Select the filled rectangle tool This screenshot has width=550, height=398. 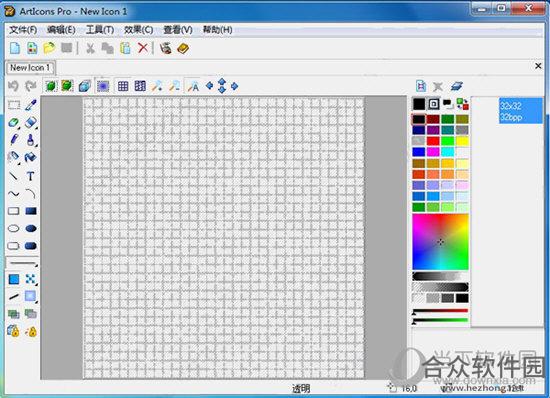(x=31, y=211)
